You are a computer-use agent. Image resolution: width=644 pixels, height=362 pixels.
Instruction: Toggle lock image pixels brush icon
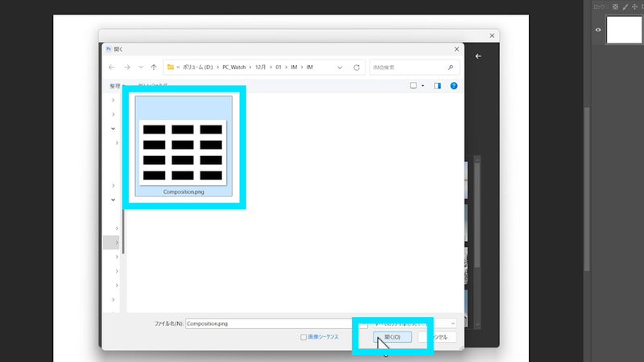pos(625,6)
